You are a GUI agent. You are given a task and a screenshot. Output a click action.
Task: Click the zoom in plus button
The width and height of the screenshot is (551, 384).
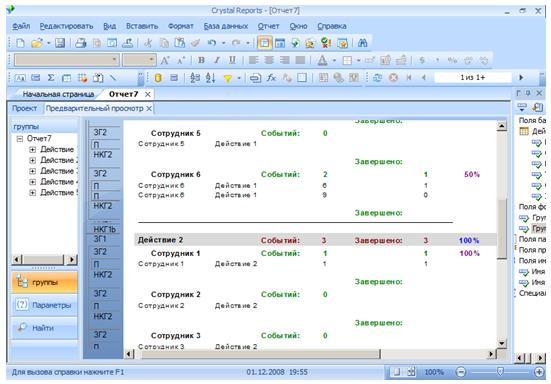pyautogui.click(x=539, y=372)
